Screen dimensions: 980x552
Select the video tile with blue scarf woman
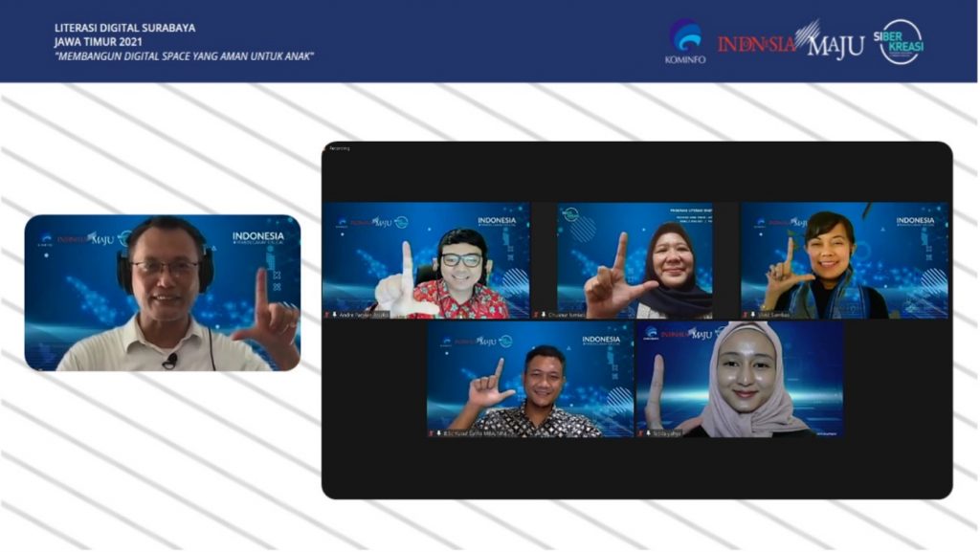pyautogui.click(x=844, y=259)
